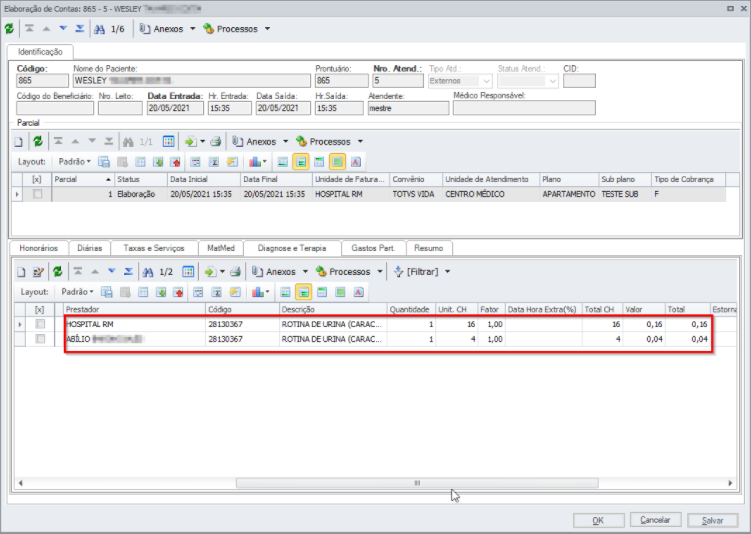Select the ROTINA DE URINA description in the ABÍLIO row
The width and height of the screenshot is (751, 534).
[x=332, y=339]
